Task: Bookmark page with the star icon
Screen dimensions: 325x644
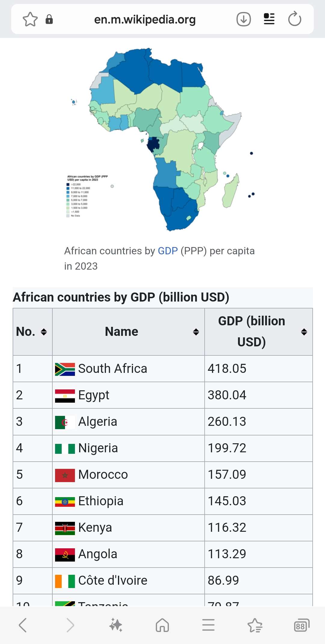Action: [x=30, y=19]
